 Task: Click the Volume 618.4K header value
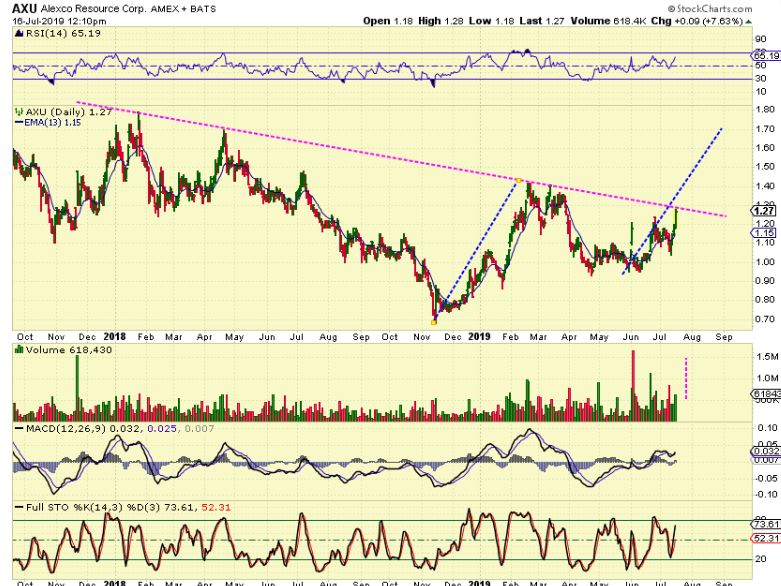(609, 21)
